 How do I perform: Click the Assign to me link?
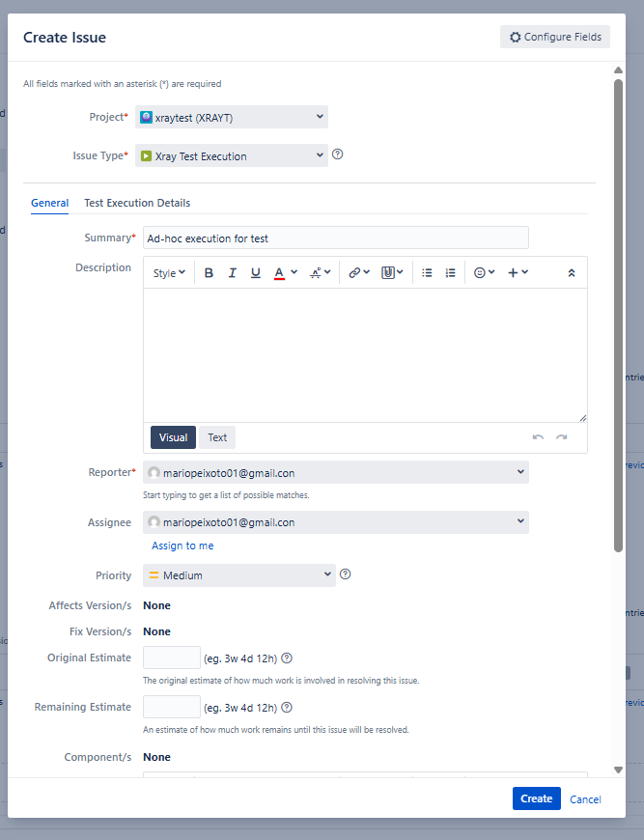coord(182,546)
